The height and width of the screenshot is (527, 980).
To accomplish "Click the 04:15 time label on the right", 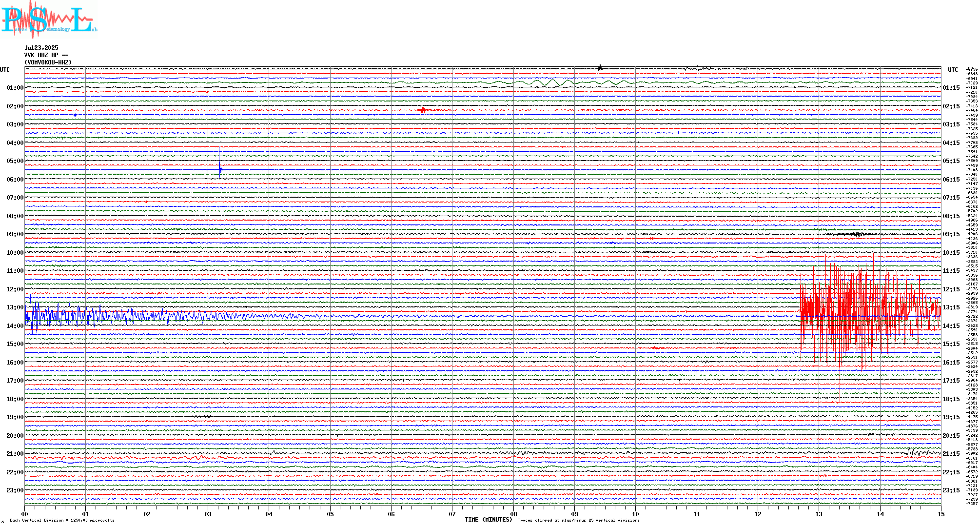I will (951, 143).
